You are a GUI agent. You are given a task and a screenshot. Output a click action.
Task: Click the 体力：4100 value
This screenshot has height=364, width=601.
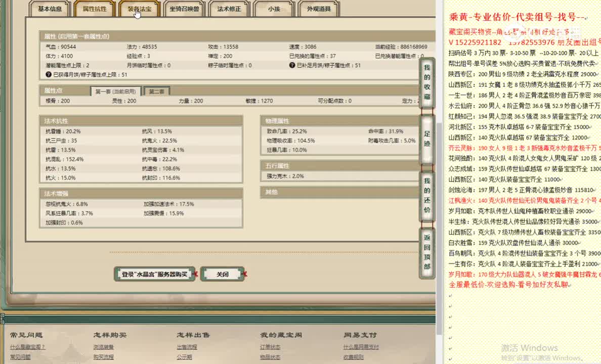click(59, 56)
